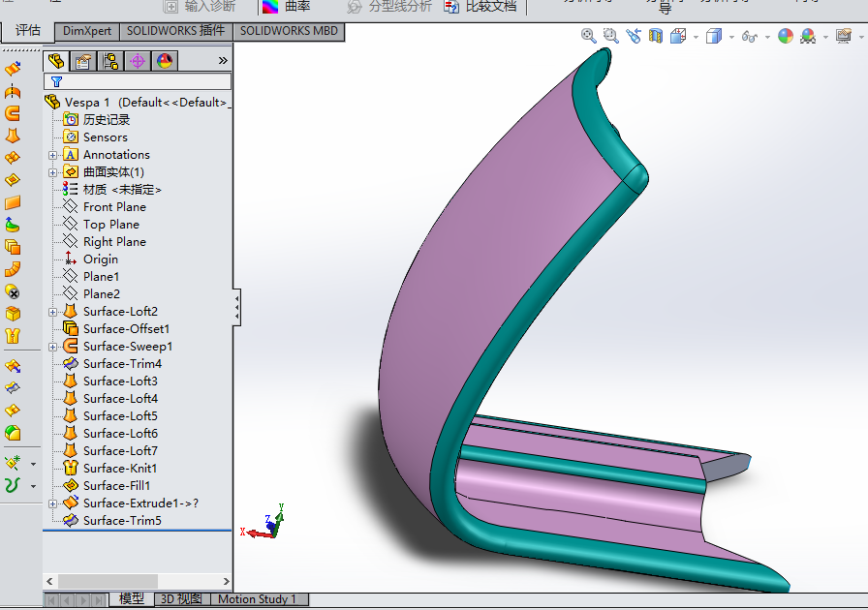This screenshot has width=868, height=610.
Task: Open the DisplayManager tab
Action: tap(165, 61)
